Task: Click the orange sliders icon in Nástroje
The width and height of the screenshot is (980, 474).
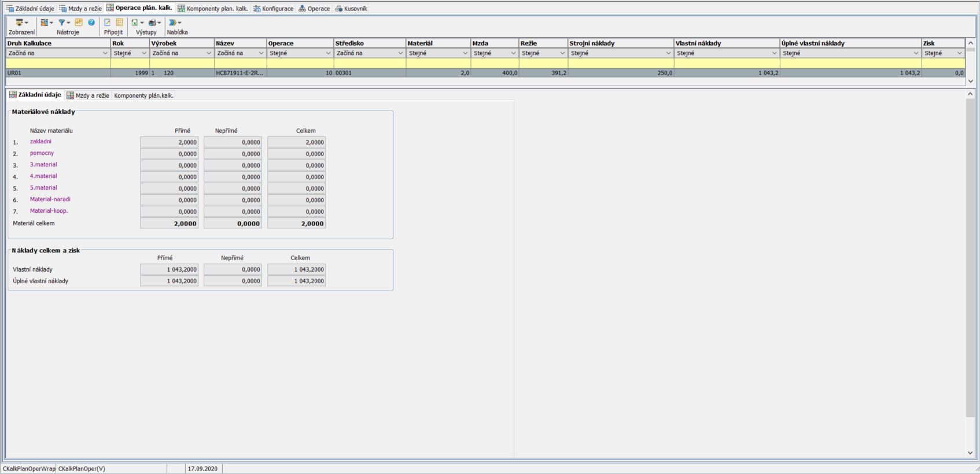Action: 79,23
